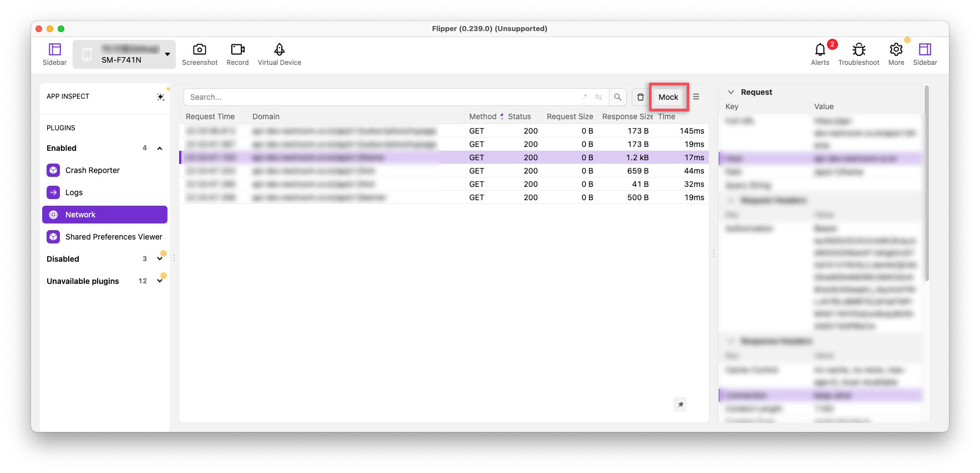Sort by the Request Size column
The height and width of the screenshot is (473, 980).
(570, 116)
